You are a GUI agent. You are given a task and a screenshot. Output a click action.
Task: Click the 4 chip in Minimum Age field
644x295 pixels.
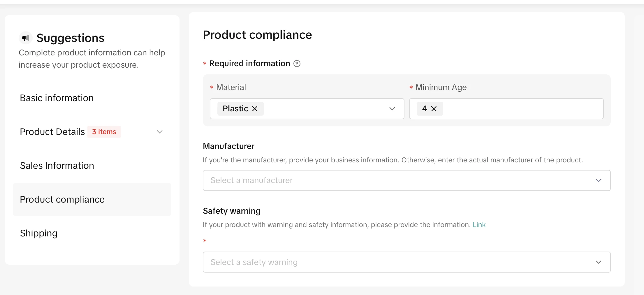point(424,109)
